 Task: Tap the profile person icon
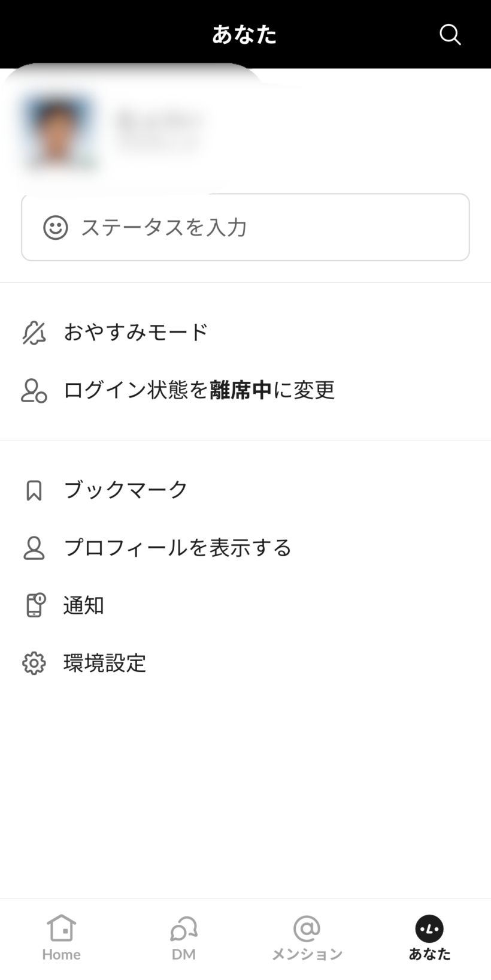pyautogui.click(x=34, y=548)
